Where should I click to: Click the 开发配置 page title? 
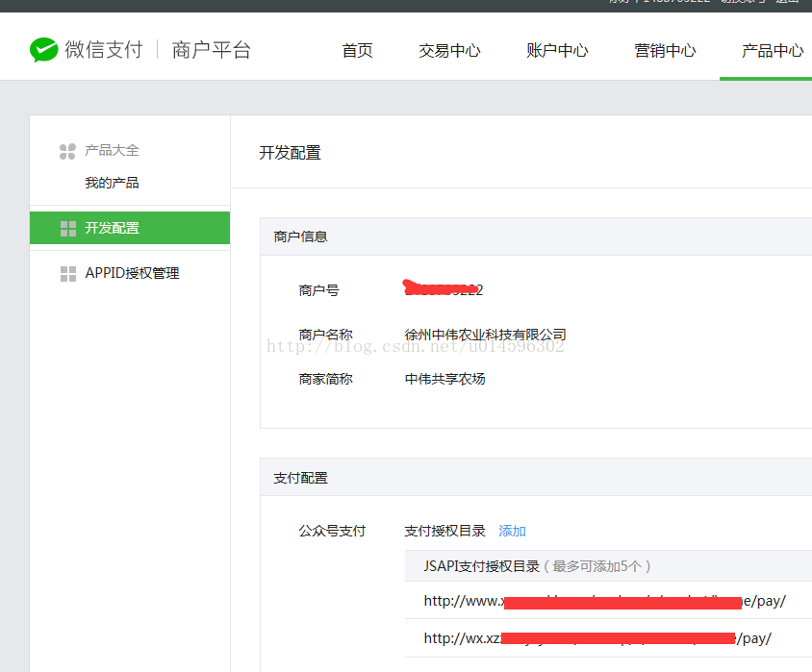click(x=290, y=153)
